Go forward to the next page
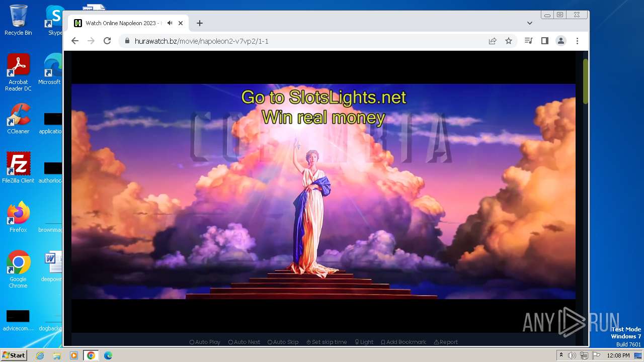Screen dimensions: 644x362 [x=91, y=41]
